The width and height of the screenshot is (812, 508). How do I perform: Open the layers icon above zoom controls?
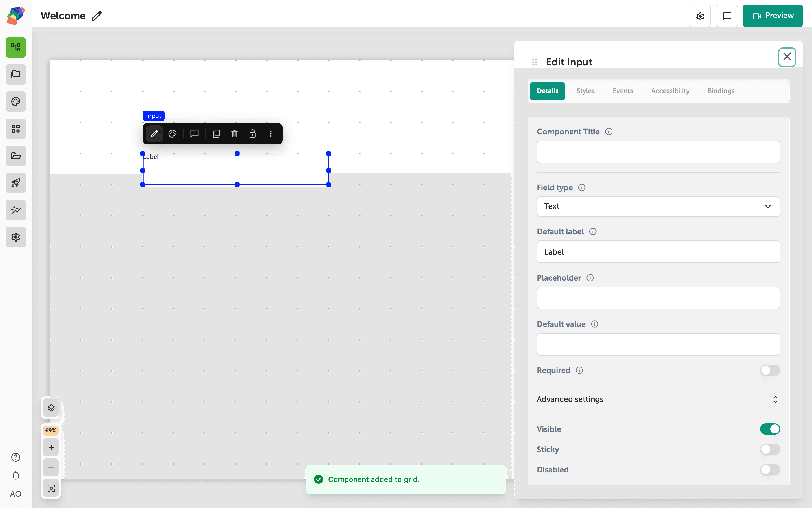point(51,408)
